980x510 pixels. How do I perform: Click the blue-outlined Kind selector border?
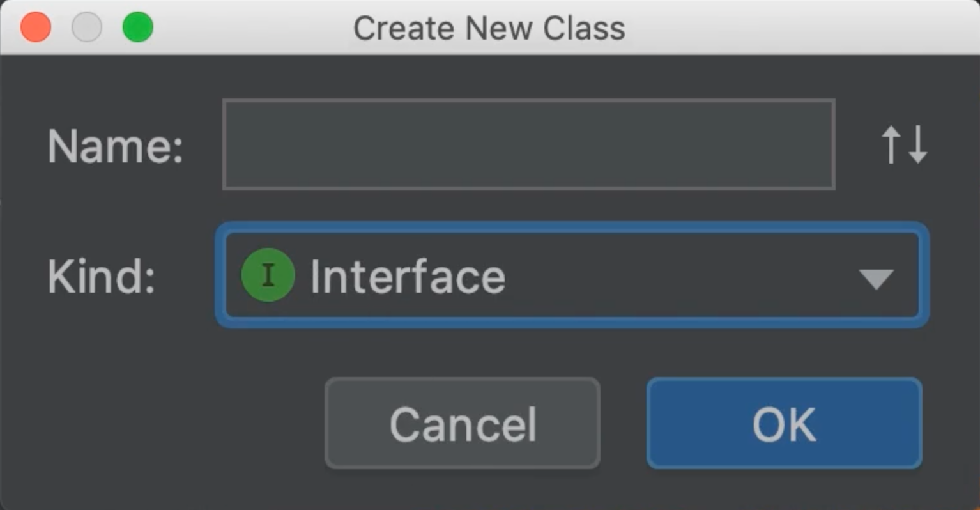572,226
